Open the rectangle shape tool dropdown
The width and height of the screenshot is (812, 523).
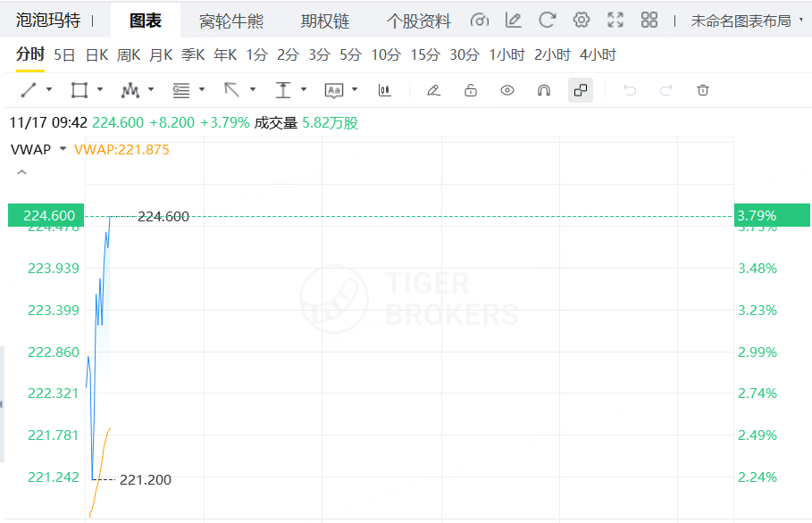[100, 89]
